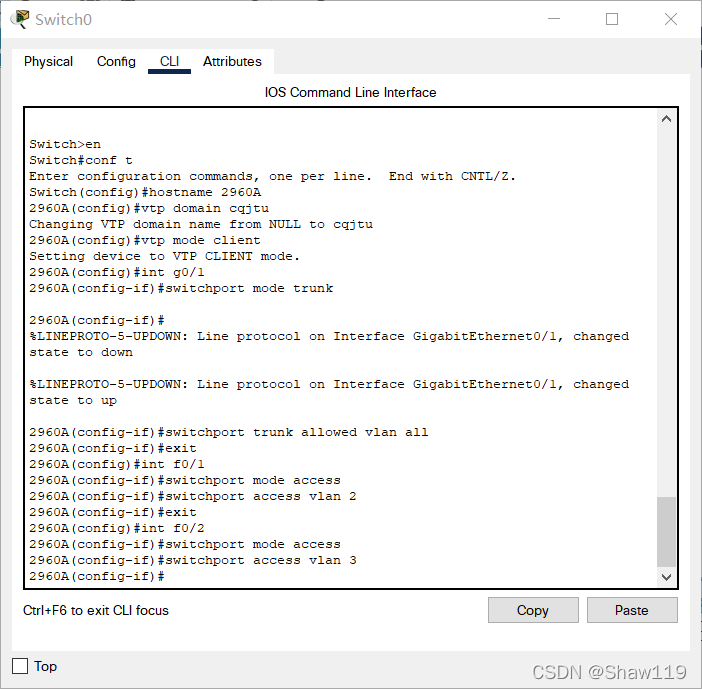Click the 'Setting device to VTP CLIENT mode.' line

click(164, 256)
